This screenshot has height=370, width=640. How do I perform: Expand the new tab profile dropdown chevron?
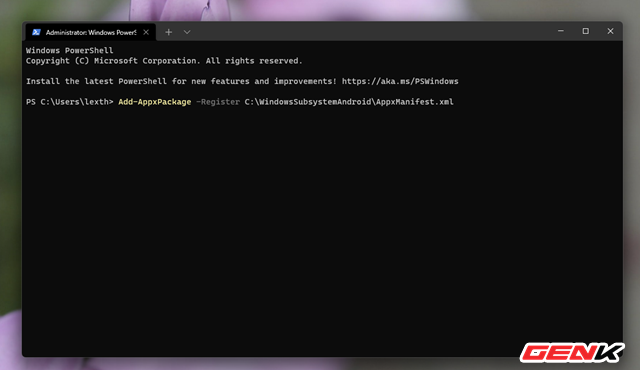pos(187,32)
